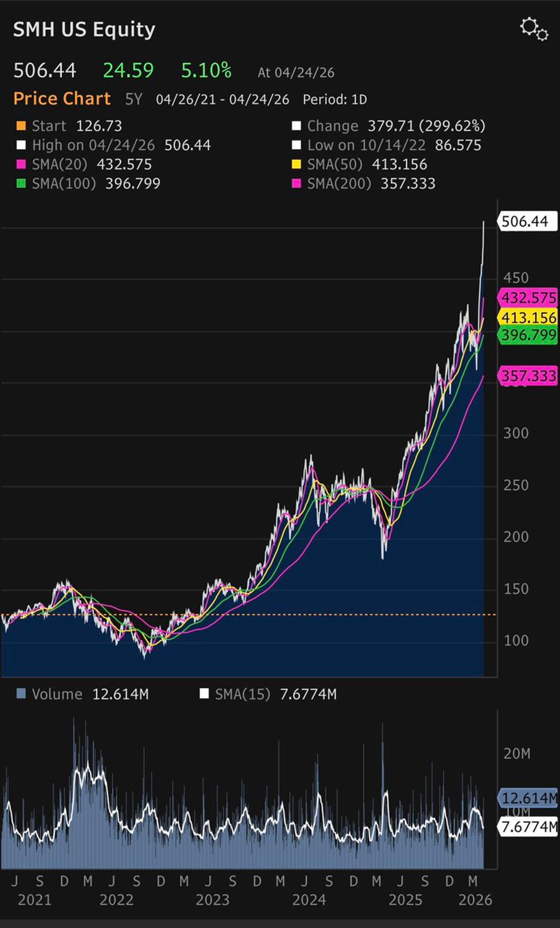Click the white Change legend square
Image resolution: width=560 pixels, height=928 pixels.
pyautogui.click(x=296, y=126)
